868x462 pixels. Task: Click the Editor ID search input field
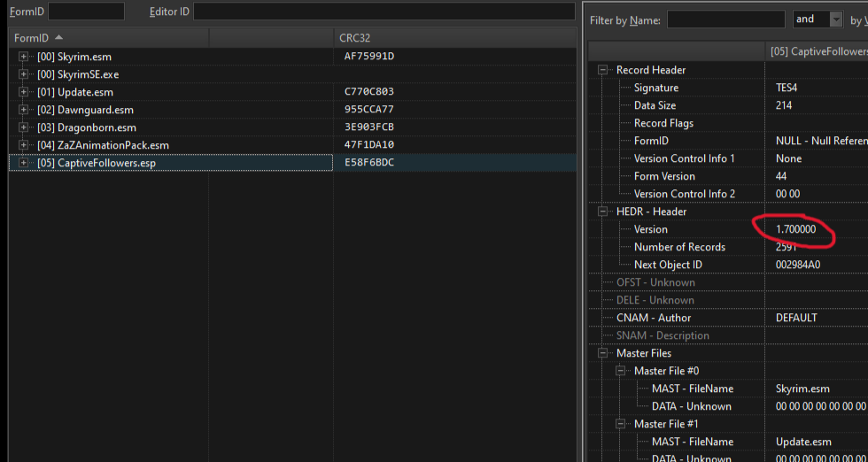384,12
